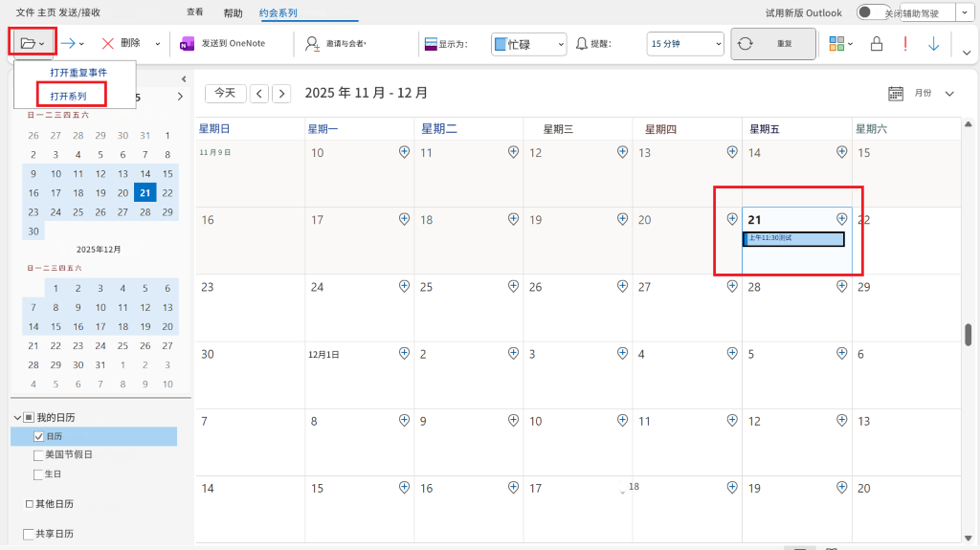The height and width of the screenshot is (550, 980).
Task: Select the 上午11:30 测试 appointment on the 21st
Action: pos(793,239)
